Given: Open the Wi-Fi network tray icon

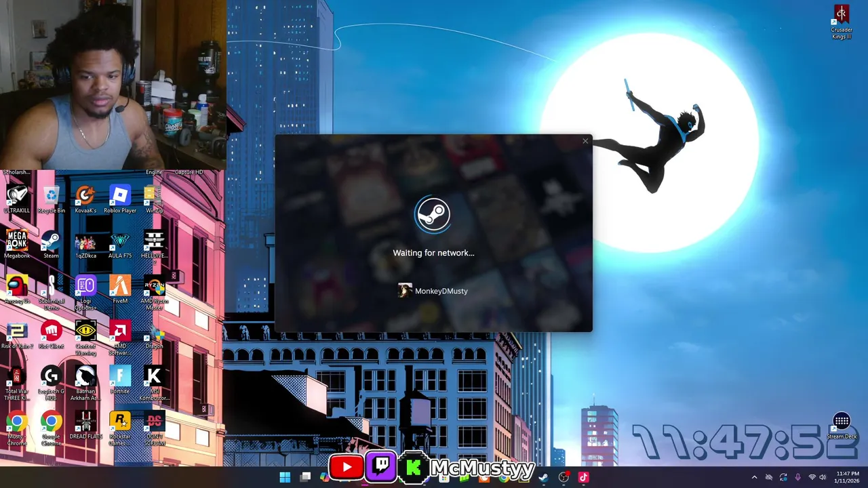Looking at the screenshot, I should point(812,477).
